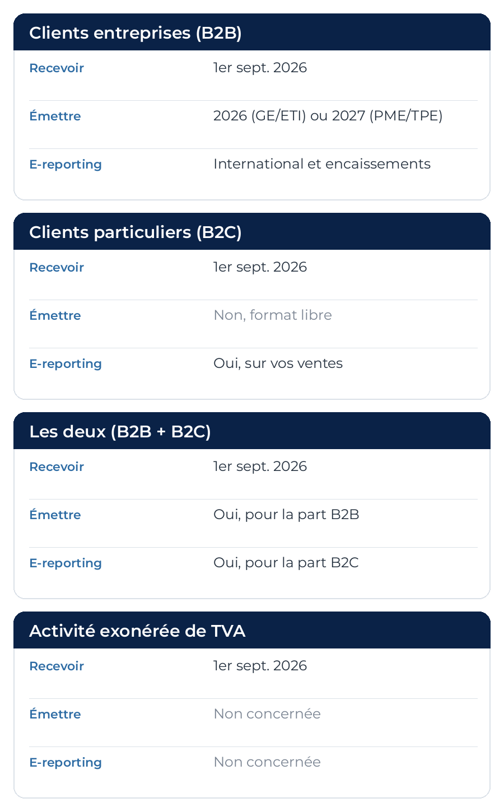504x812 pixels.
Task: Click Recevoir label in the TVA exonérée card
Action: pyautogui.click(x=57, y=666)
